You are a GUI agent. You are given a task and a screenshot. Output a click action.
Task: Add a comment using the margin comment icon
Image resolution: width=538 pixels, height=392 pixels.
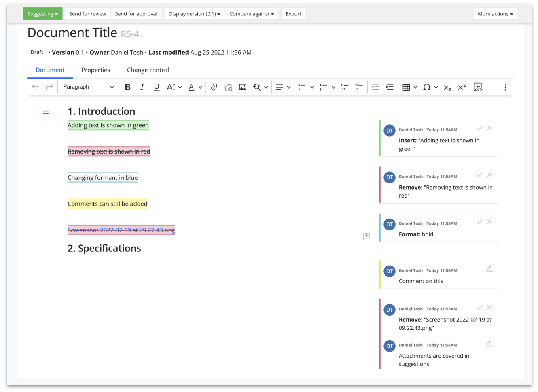click(366, 236)
